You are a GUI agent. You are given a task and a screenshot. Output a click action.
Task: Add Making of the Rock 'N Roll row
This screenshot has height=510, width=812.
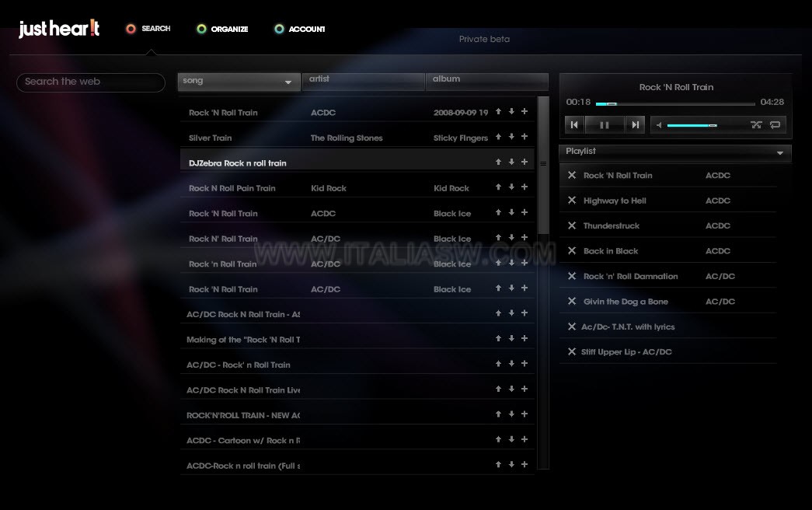tap(524, 338)
